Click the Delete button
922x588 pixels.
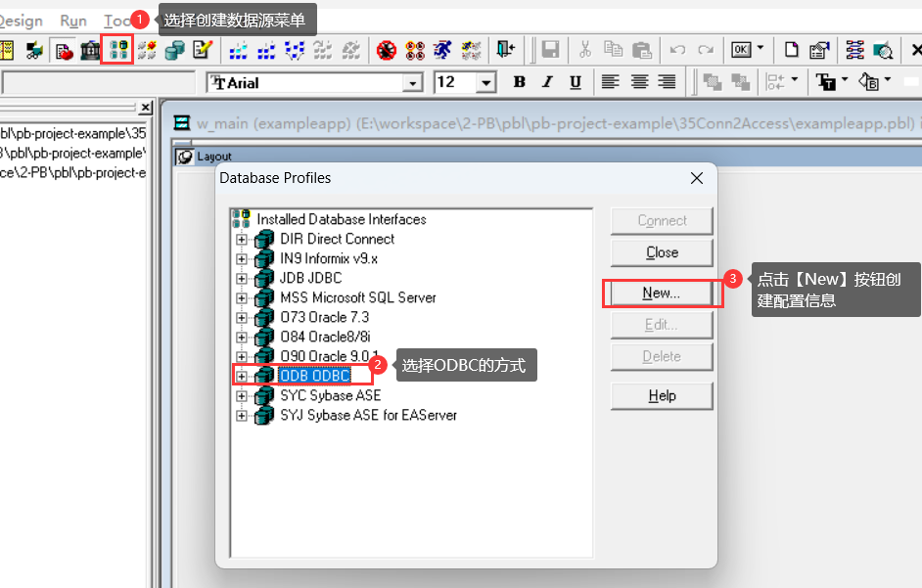[x=662, y=356]
